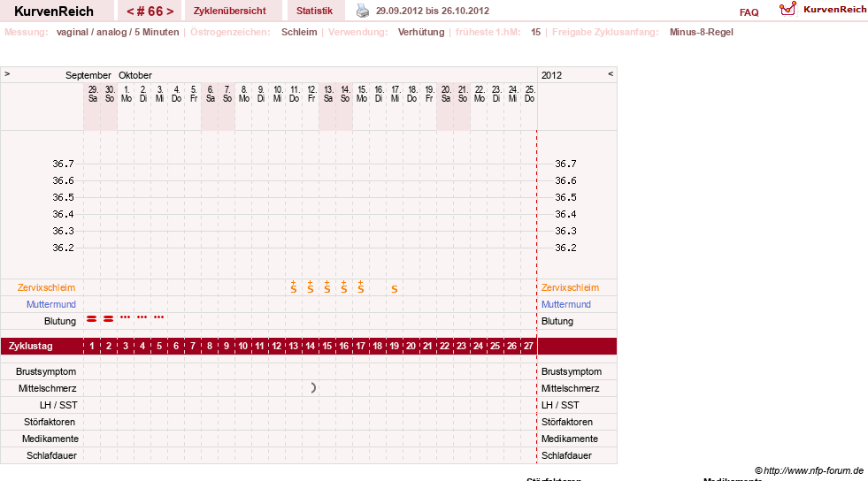Screen dimensions: 868x481
Task: Click date column 12. Fr
Action: point(311,94)
